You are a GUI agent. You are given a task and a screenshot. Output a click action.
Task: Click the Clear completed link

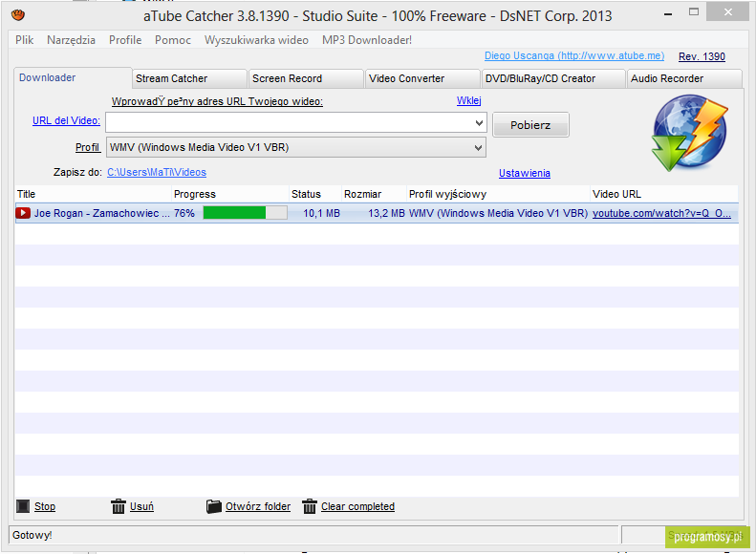pos(357,507)
